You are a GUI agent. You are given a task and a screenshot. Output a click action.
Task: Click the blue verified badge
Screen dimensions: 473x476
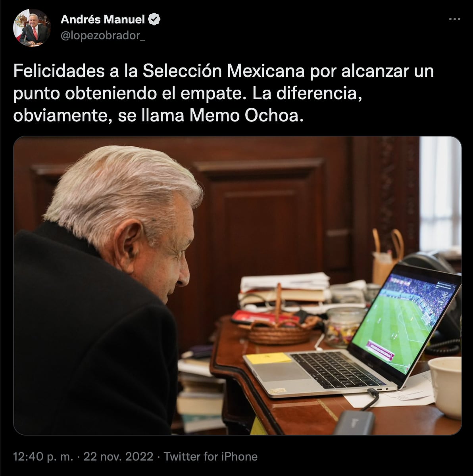pyautogui.click(x=154, y=19)
